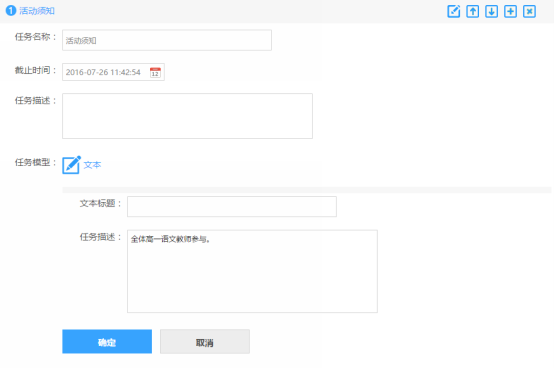Screen dimensions: 554x368
Task: Click the number 1 step badge
Action: point(11,11)
